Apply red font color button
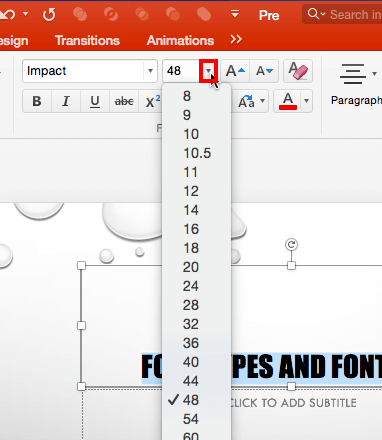 (x=288, y=101)
